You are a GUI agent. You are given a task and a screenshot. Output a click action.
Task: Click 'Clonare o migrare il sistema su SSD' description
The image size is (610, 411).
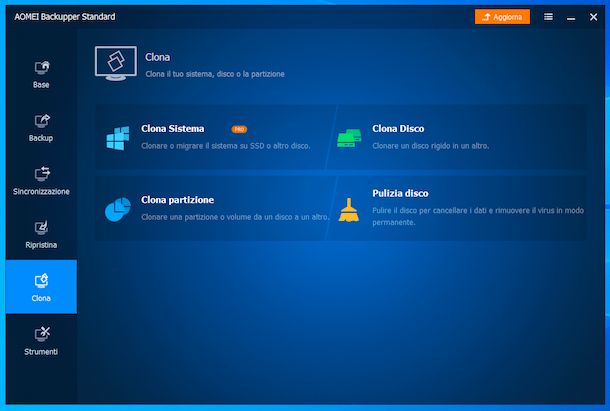(226, 146)
